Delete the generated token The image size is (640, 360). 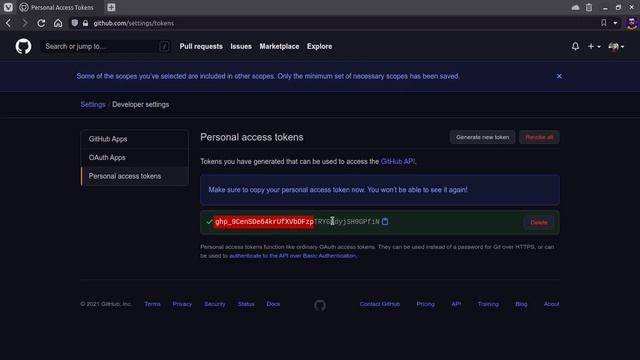[x=539, y=222]
